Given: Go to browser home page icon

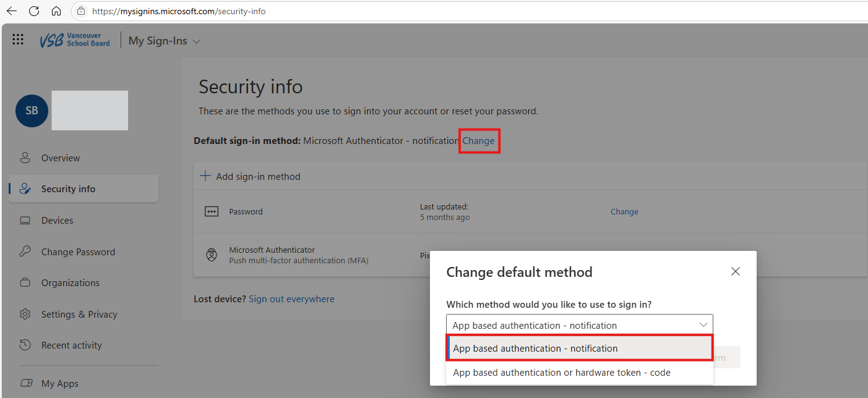Looking at the screenshot, I should 56,11.
